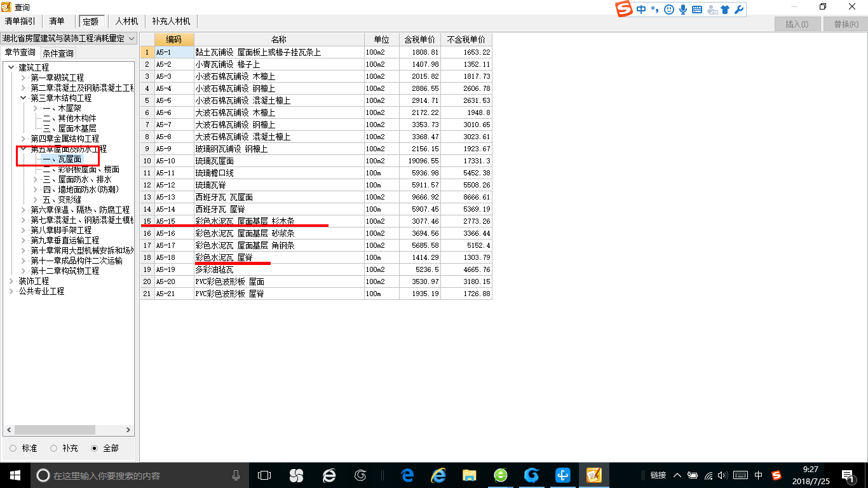Click the network wifi tray icon
This screenshot has width=868, height=488.
[708, 475]
